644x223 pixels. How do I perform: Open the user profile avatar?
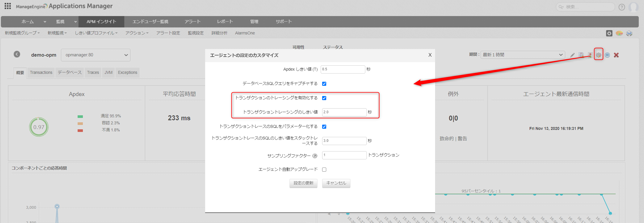pos(633,7)
